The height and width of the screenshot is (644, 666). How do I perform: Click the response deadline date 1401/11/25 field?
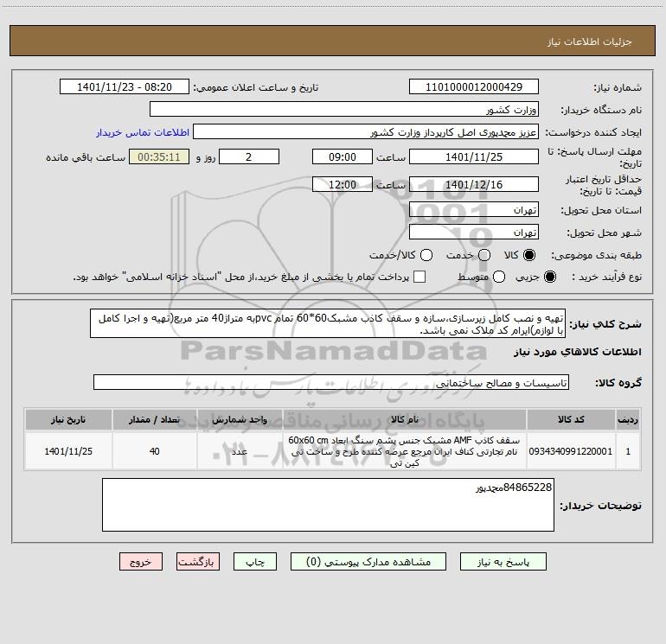coord(474,156)
